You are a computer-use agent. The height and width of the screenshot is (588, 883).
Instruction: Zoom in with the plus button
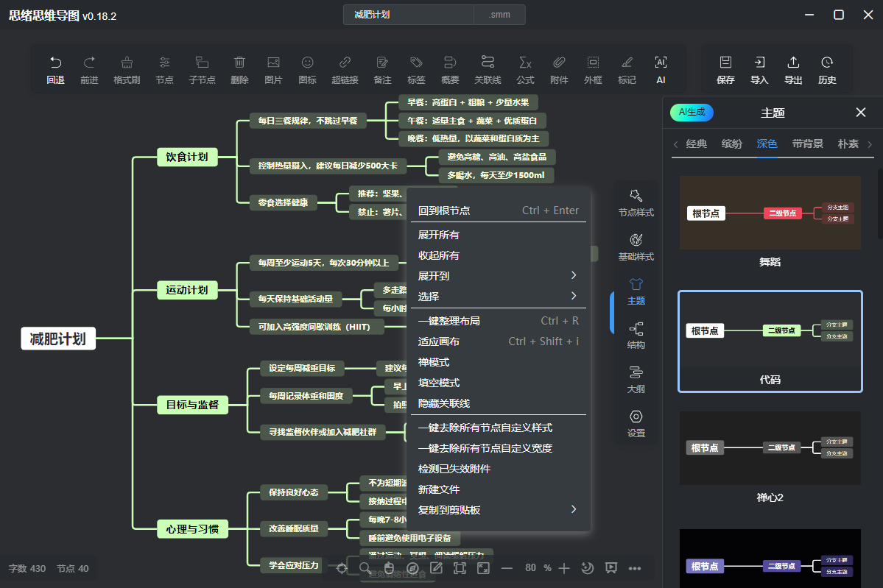(563, 568)
